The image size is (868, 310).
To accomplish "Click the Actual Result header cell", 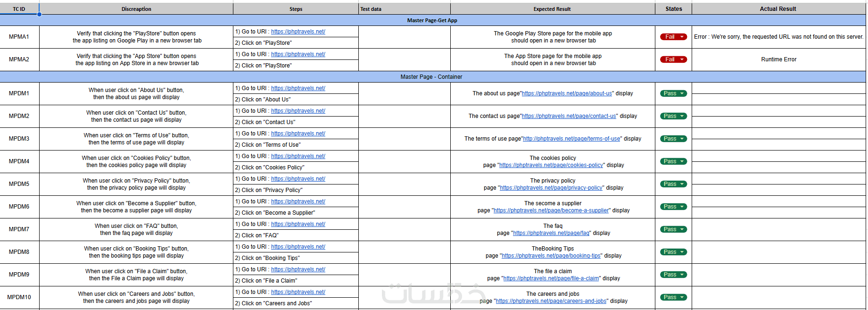I will tap(778, 9).
